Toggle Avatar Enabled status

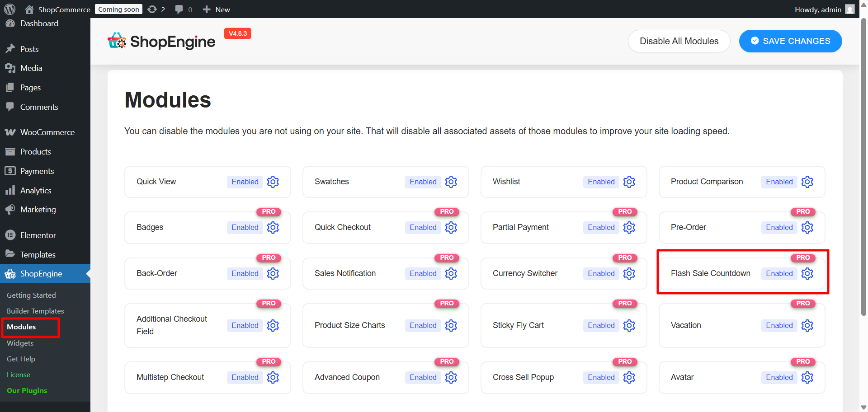click(x=779, y=377)
